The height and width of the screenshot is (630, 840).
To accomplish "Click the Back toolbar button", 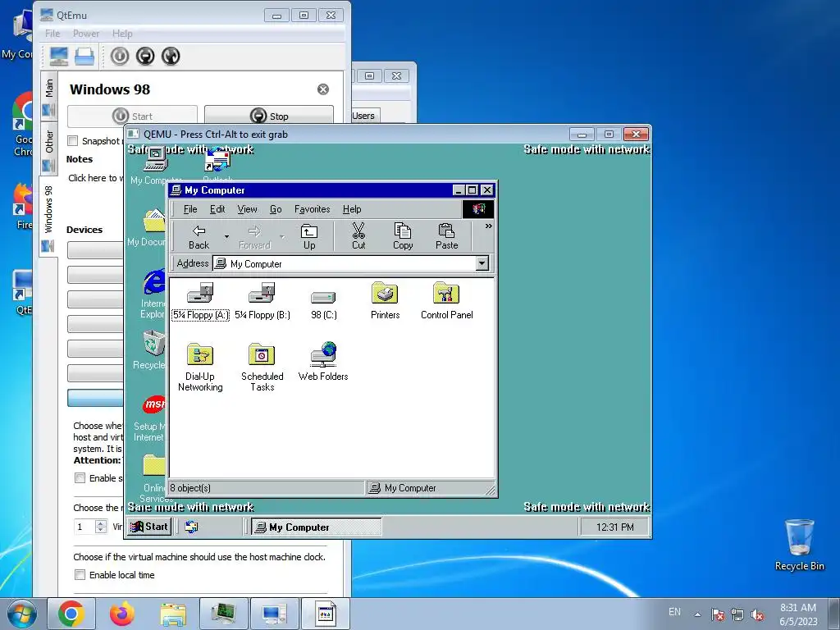I will [199, 237].
